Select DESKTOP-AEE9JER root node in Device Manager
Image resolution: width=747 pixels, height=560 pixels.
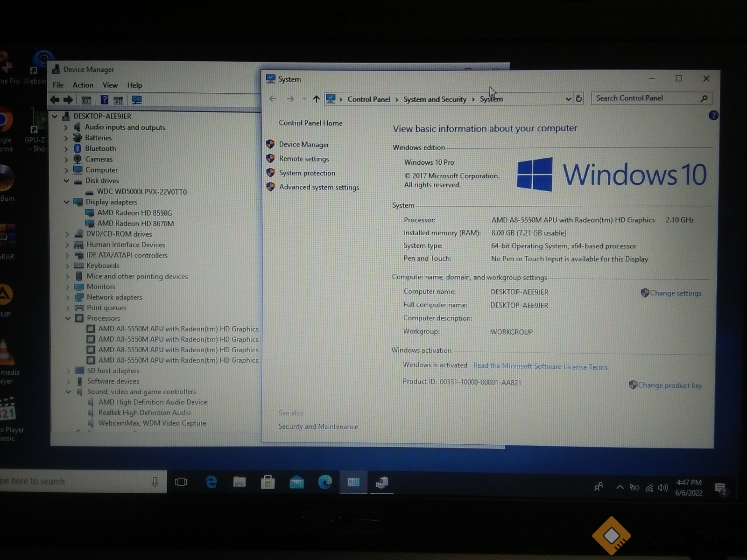pyautogui.click(x=102, y=116)
